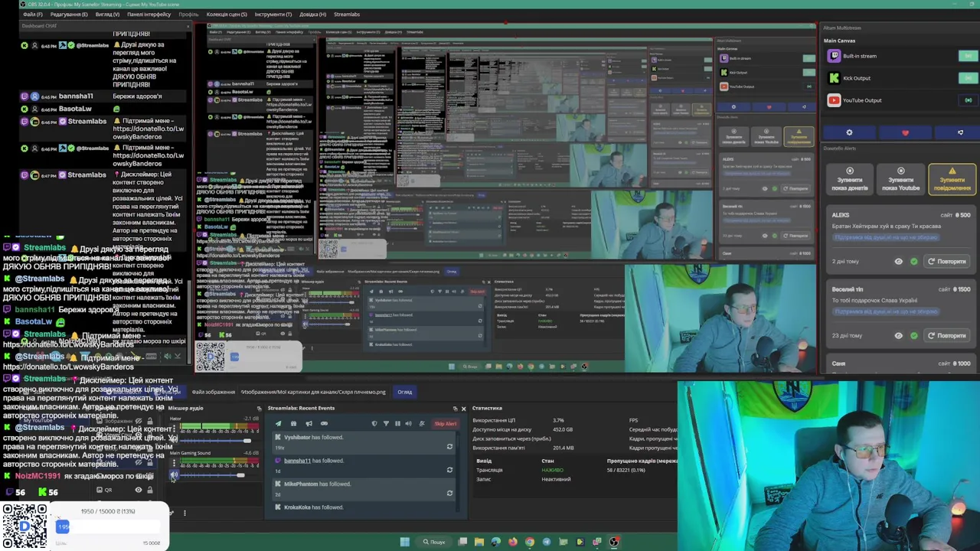Click the mute alerts icon in Recent Events
The image size is (980, 551).
[422, 423]
